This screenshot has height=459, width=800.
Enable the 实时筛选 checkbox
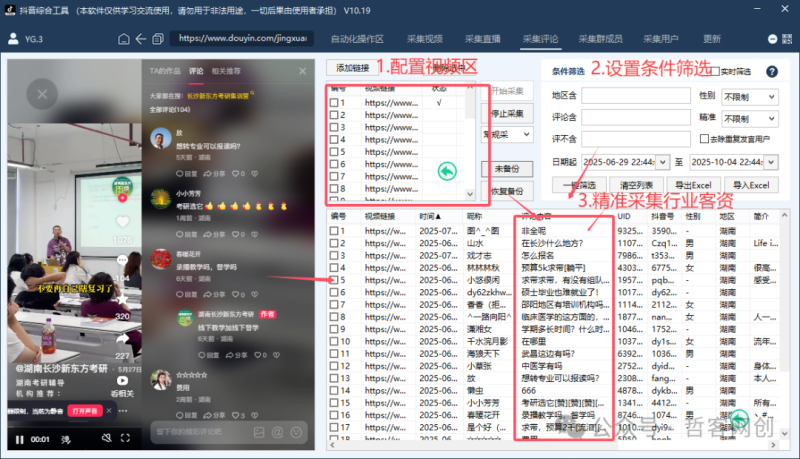(x=715, y=71)
